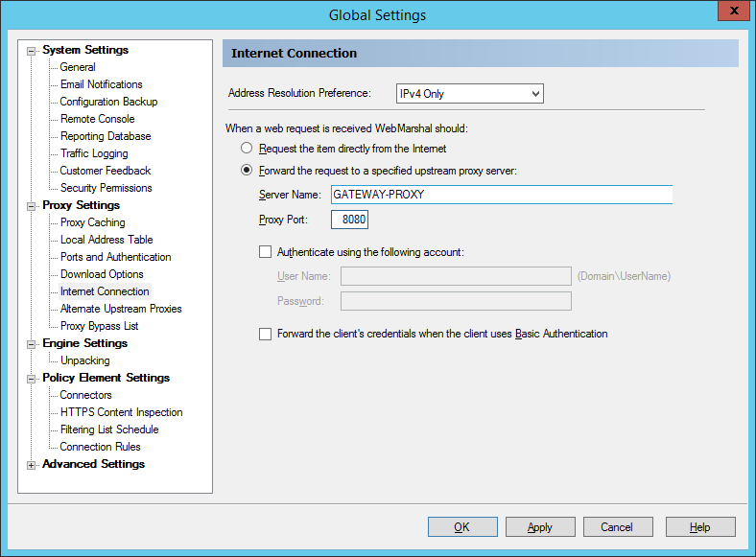Open HTTPS Content Inspection settings

(x=121, y=412)
